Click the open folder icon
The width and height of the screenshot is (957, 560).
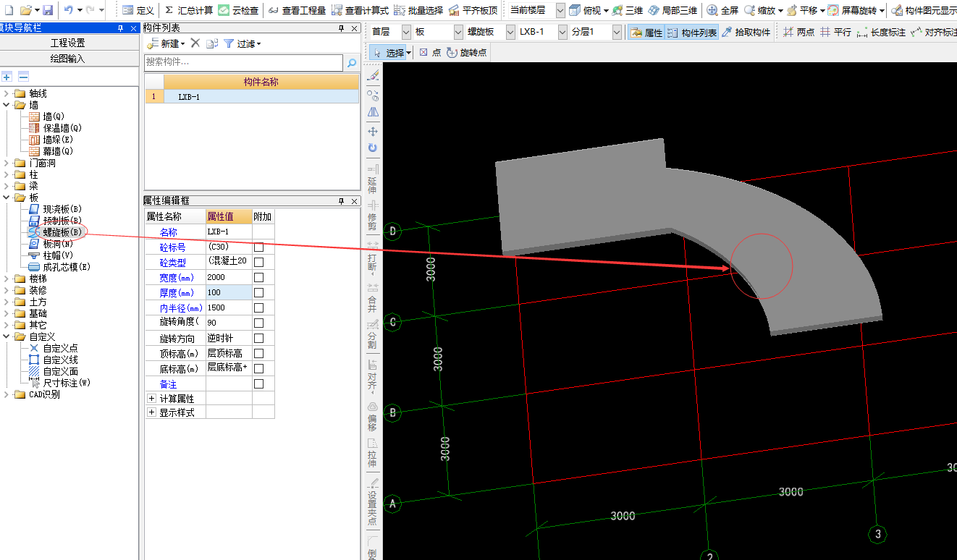tap(25, 10)
